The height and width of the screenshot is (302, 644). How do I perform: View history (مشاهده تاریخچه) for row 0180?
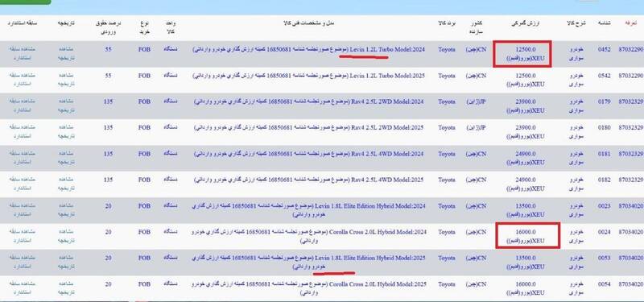[x=66, y=132]
